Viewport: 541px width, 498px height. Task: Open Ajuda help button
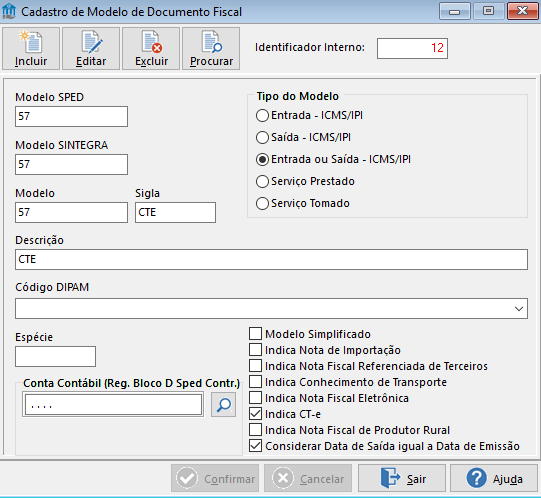[494, 478]
